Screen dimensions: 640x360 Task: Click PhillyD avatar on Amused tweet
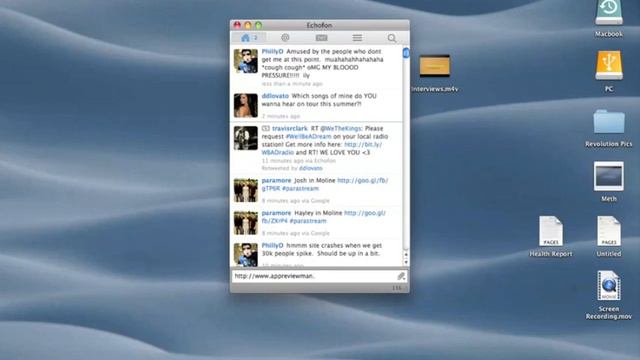click(246, 61)
